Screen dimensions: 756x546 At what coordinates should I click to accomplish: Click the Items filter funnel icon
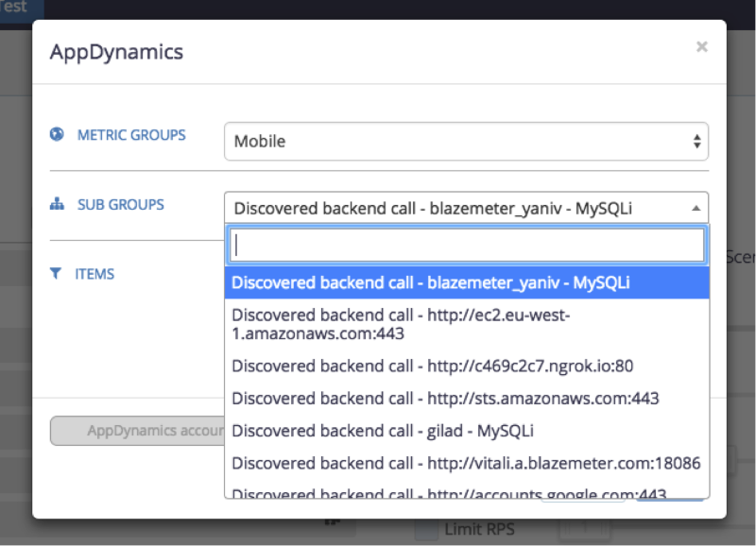tap(56, 273)
